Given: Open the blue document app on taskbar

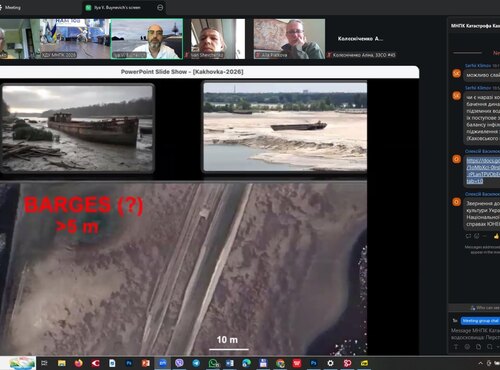Looking at the screenshot, I should 112,363.
